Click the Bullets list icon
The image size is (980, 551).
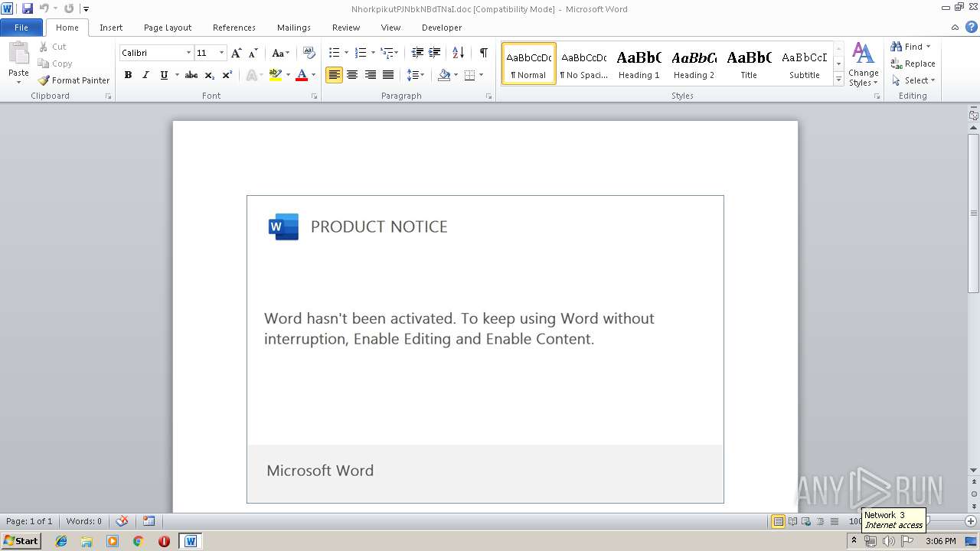(x=334, y=53)
